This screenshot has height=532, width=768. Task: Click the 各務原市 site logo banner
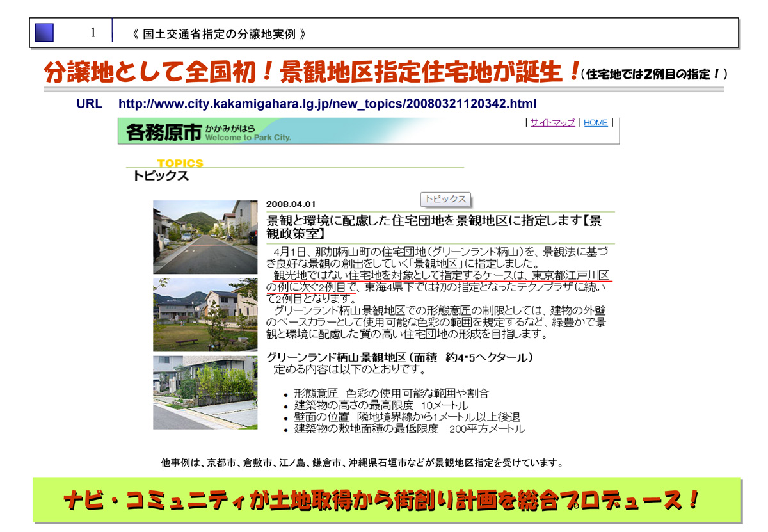pos(209,131)
